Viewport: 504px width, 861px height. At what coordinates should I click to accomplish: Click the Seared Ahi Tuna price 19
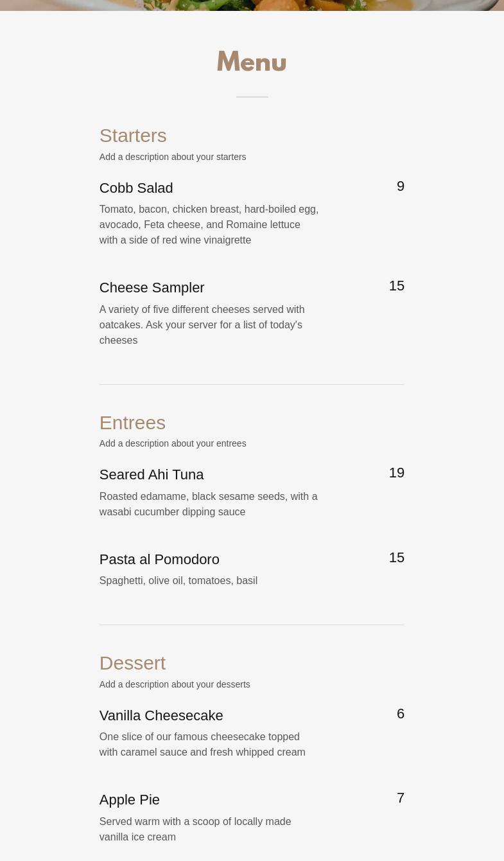click(397, 472)
